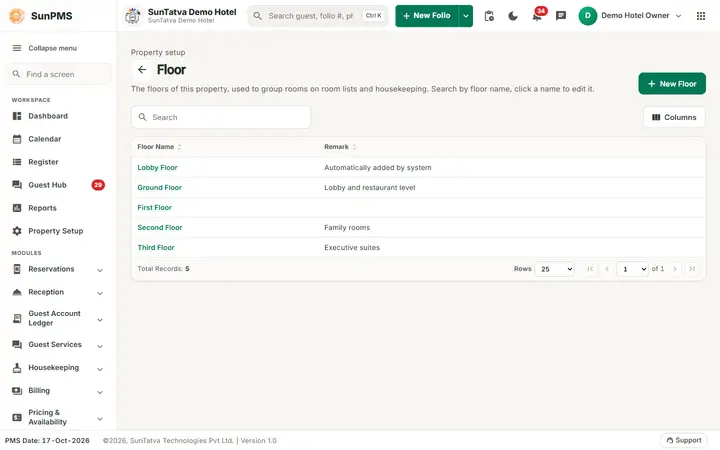Click the Property Setup gear icon
Image resolution: width=720 pixels, height=450 pixels.
(17, 231)
